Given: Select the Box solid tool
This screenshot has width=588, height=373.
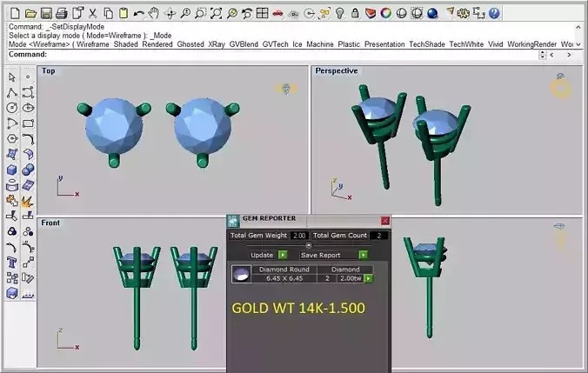Looking at the screenshot, I should 12,170.
